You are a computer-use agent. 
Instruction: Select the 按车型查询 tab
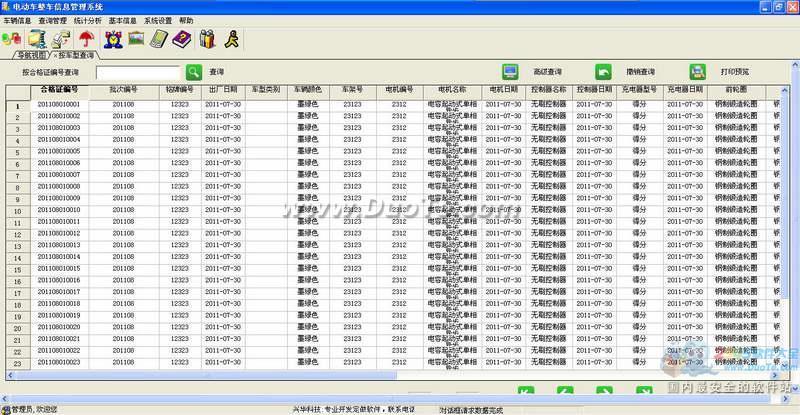(77, 55)
